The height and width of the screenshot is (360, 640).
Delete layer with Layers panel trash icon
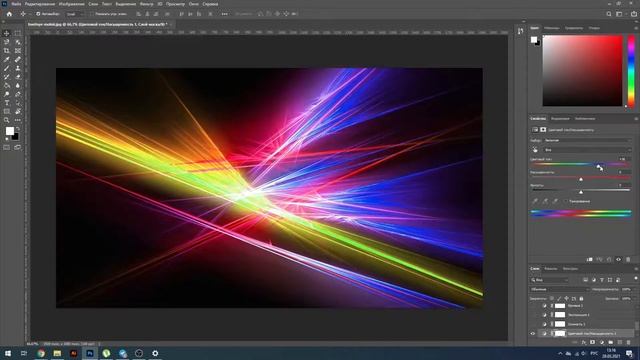(x=629, y=342)
